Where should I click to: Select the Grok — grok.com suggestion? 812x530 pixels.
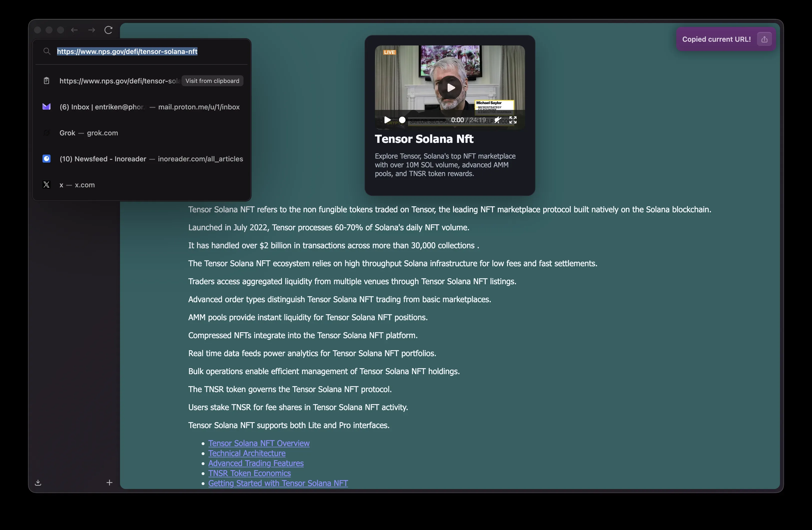[141, 133]
